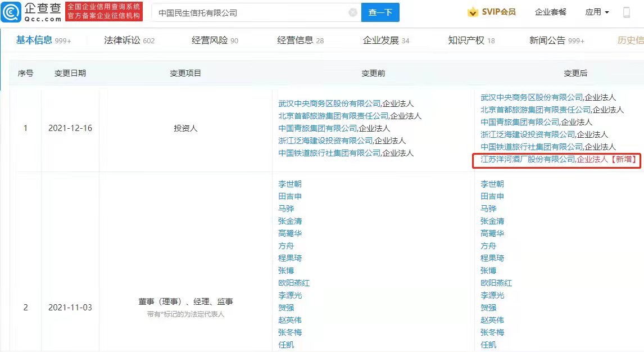This screenshot has width=644, height=352.
Task: Open 田吉申 in the 变更后 column
Action: pyautogui.click(x=492, y=196)
